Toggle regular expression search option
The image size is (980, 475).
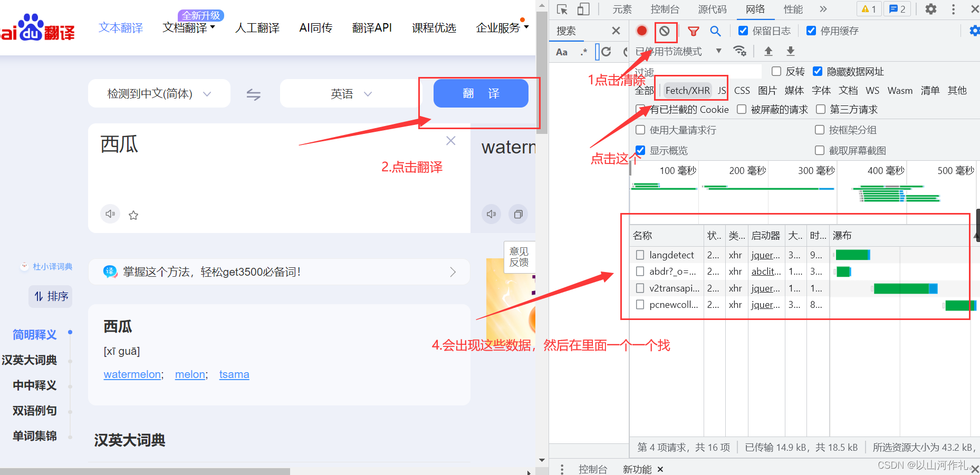coord(583,52)
